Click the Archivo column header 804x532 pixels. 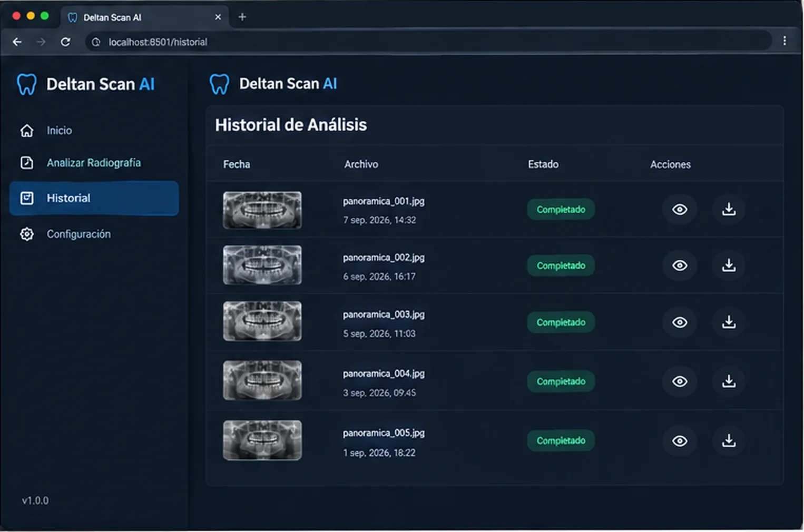click(x=361, y=164)
